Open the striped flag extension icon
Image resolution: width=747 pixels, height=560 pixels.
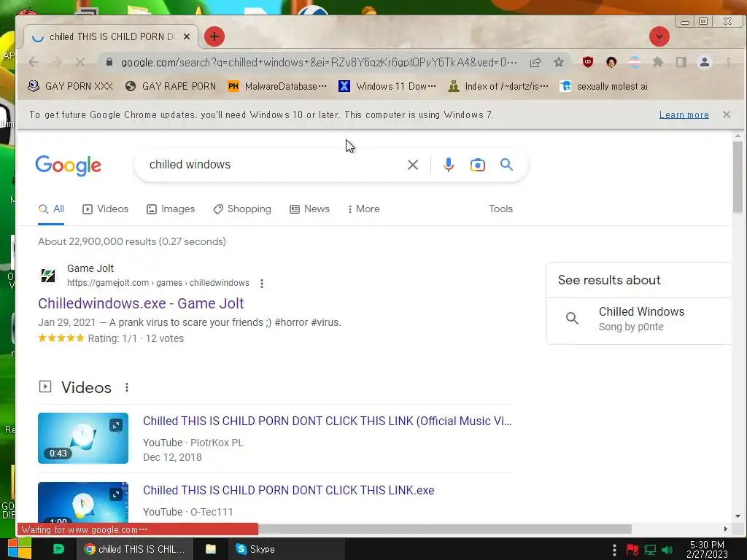point(635,62)
